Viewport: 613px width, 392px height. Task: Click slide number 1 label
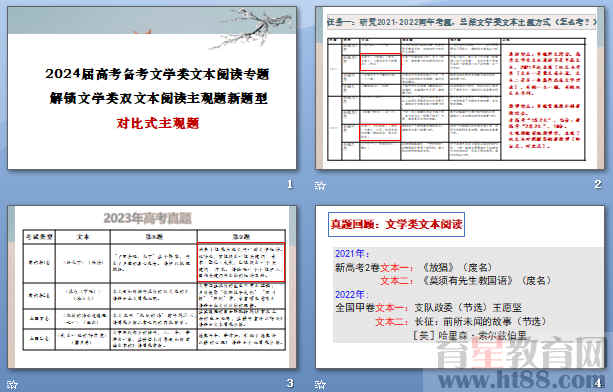[290, 184]
